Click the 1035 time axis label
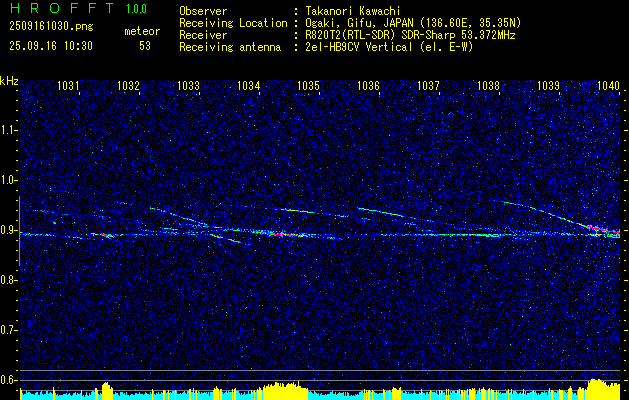Screen dimensions: 629x400 point(308,85)
